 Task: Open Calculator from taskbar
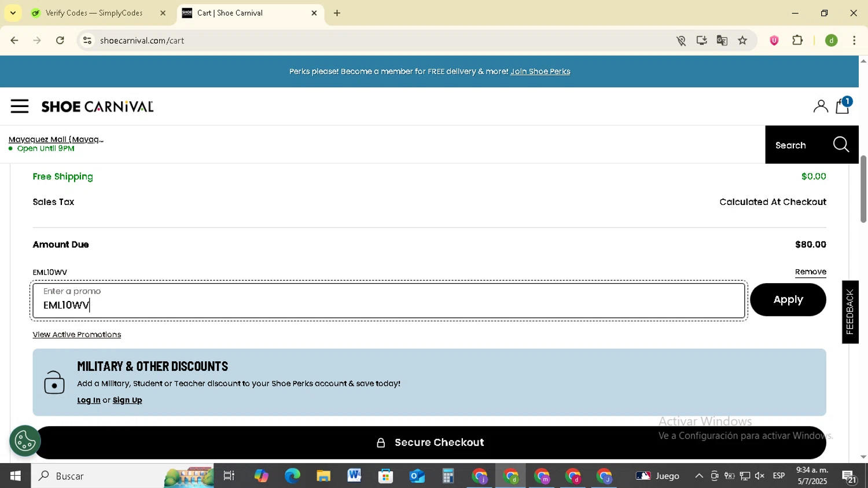pos(448,476)
